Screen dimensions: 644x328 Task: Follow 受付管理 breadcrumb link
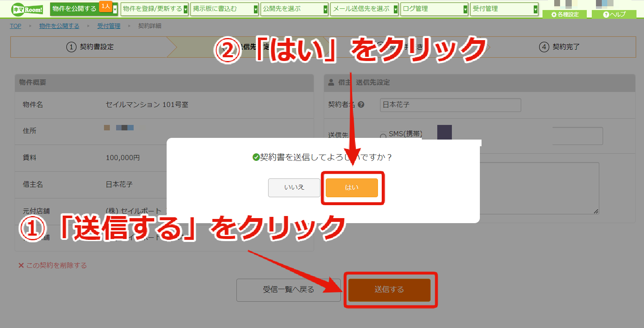(x=109, y=26)
